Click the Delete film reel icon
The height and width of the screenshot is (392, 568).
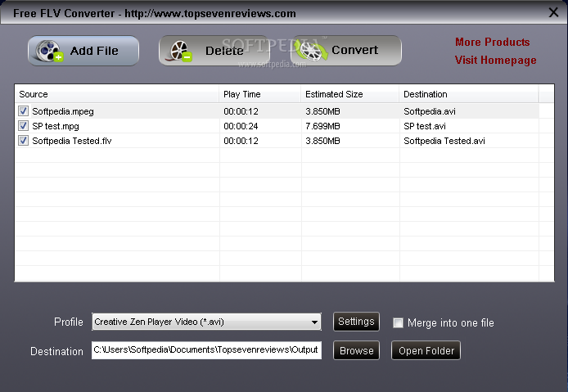(x=180, y=51)
